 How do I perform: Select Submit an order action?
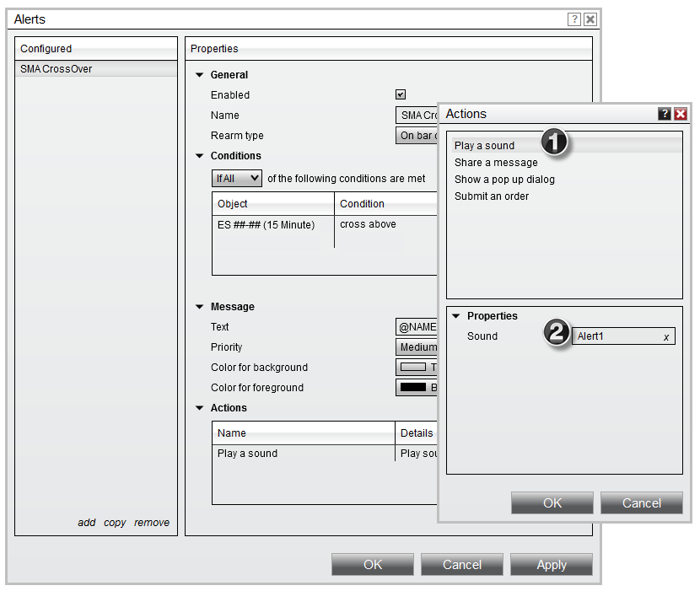click(x=492, y=196)
